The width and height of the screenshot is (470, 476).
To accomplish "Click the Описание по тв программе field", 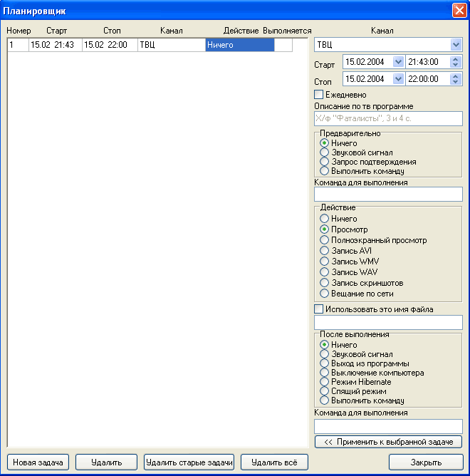I will [x=388, y=119].
